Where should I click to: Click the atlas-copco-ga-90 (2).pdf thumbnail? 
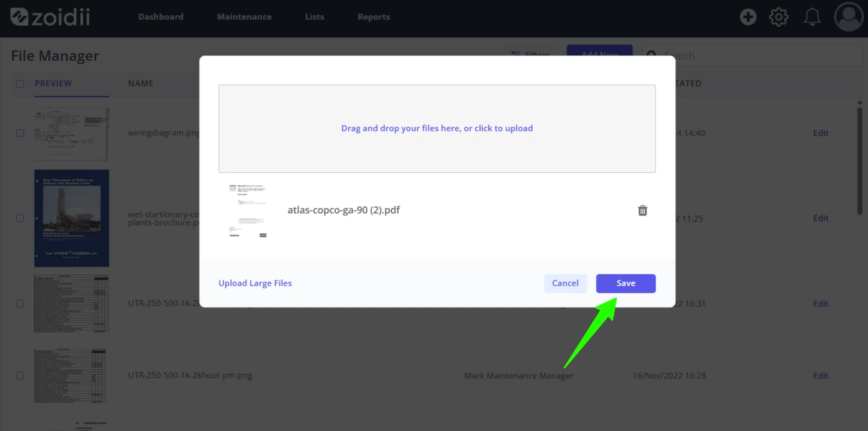248,211
